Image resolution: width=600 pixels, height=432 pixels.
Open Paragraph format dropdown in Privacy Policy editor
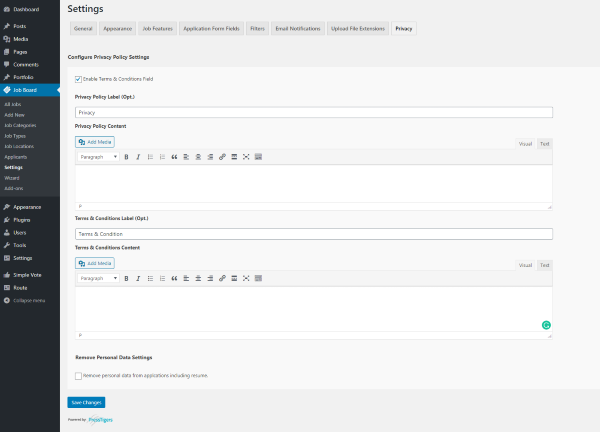98,157
